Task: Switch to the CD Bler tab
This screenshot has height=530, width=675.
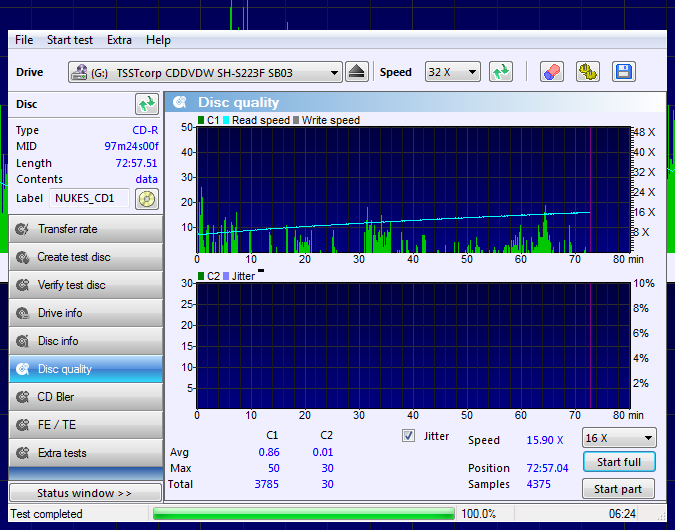Action: click(x=86, y=397)
